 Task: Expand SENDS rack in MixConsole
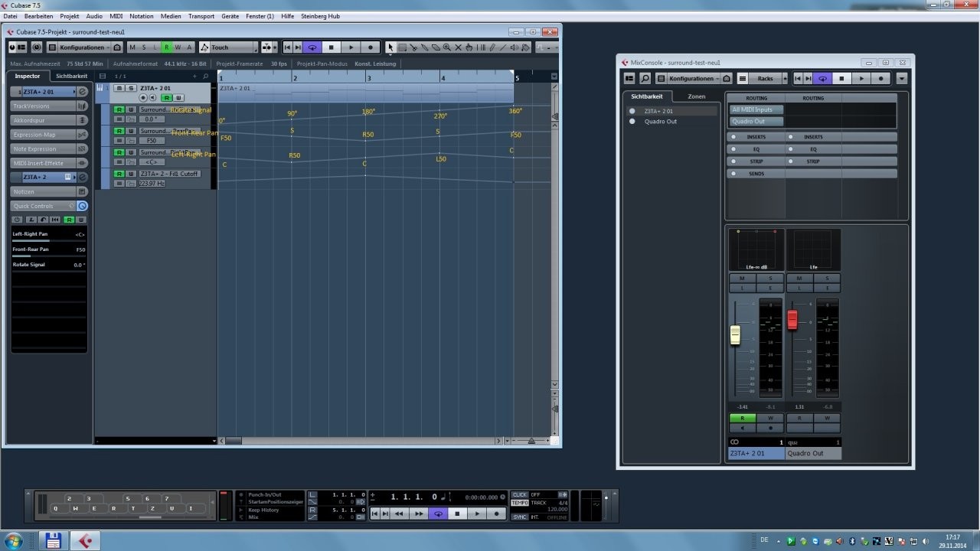coord(756,174)
